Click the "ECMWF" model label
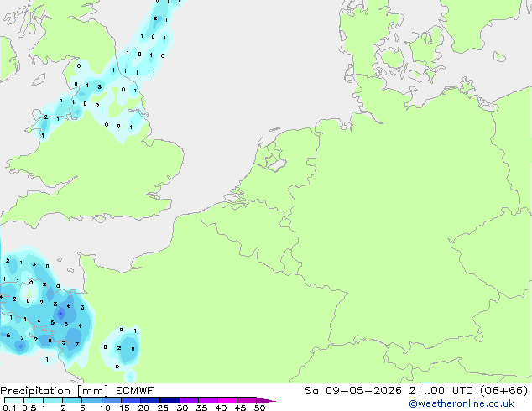This screenshot has width=532, height=411. 135,391
